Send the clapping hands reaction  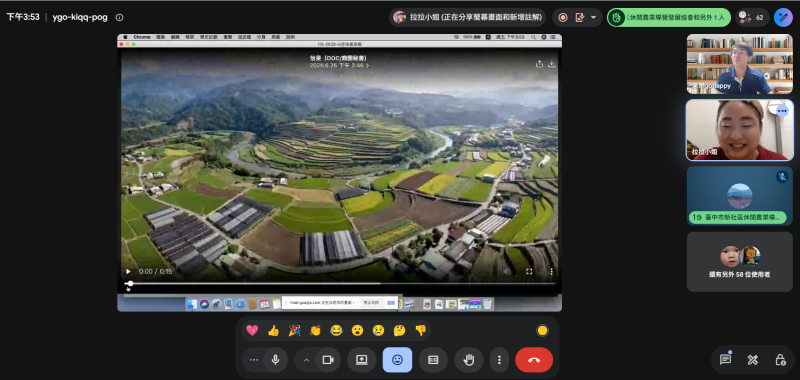(315, 331)
